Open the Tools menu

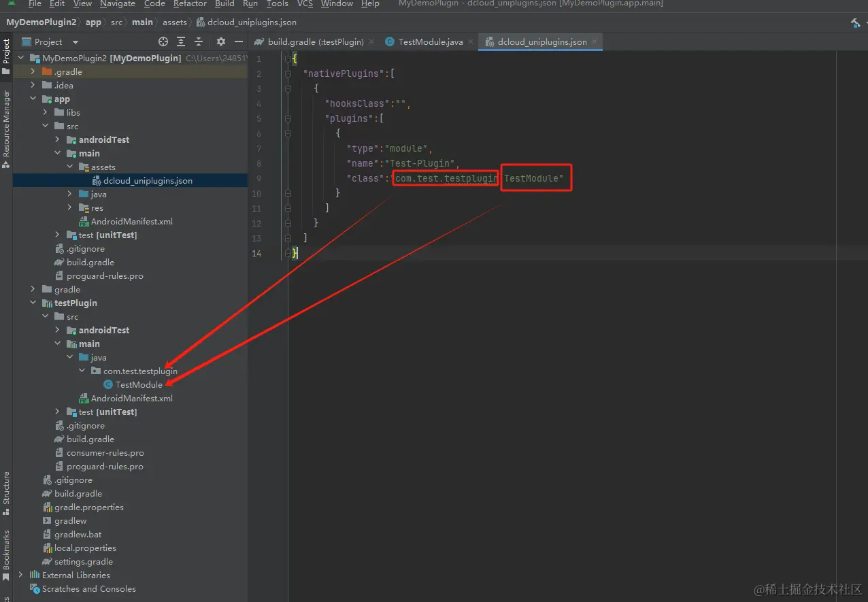coord(277,3)
